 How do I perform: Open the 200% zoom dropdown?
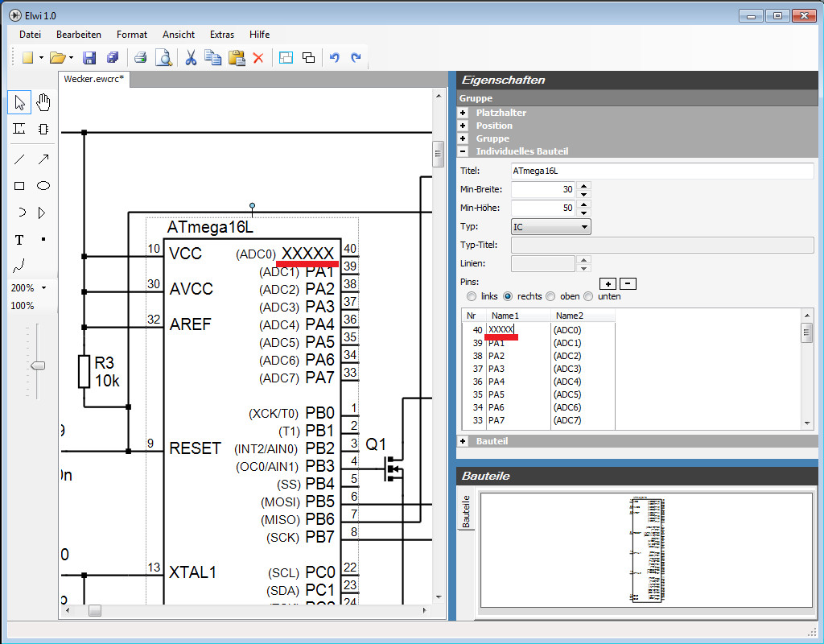coord(44,287)
